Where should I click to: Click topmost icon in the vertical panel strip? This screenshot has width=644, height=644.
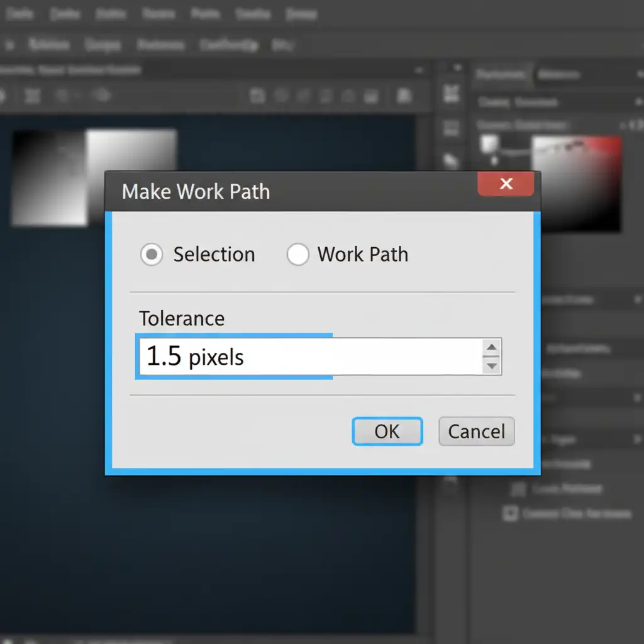pyautogui.click(x=452, y=94)
